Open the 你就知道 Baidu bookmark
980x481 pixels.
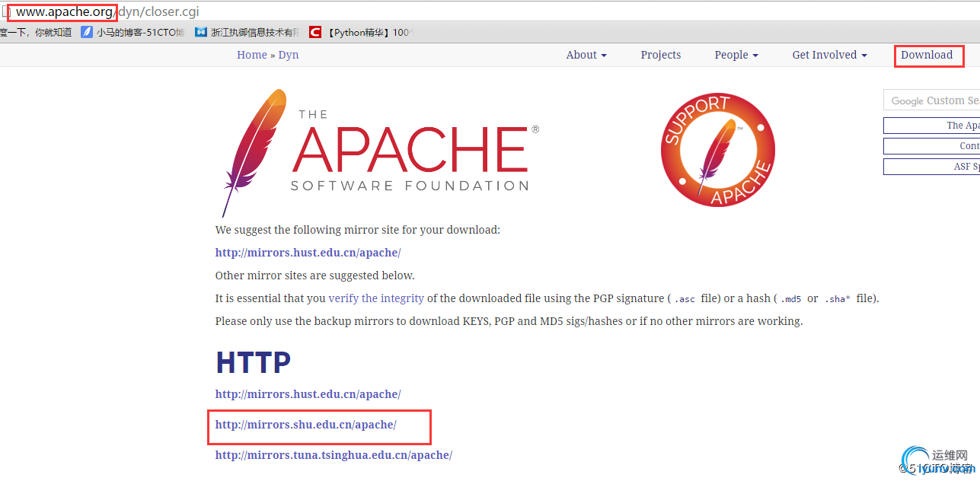click(36, 32)
